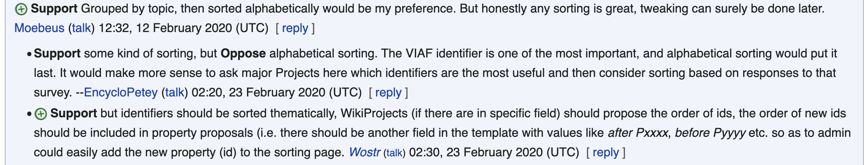868x165 pixels.
Task: Click the 02:30, 23 February 2020 timestamp
Action: pos(494,152)
